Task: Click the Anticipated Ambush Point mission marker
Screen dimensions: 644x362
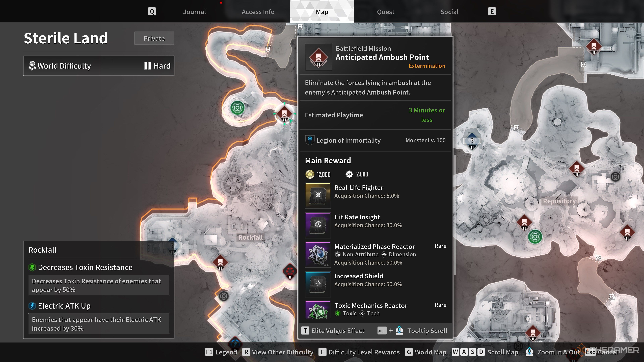Action: tap(285, 114)
